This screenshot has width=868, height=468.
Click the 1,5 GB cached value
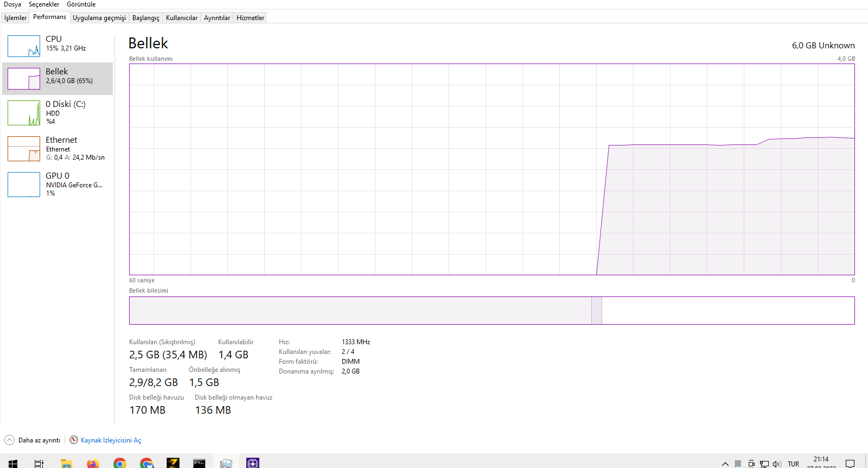point(204,382)
